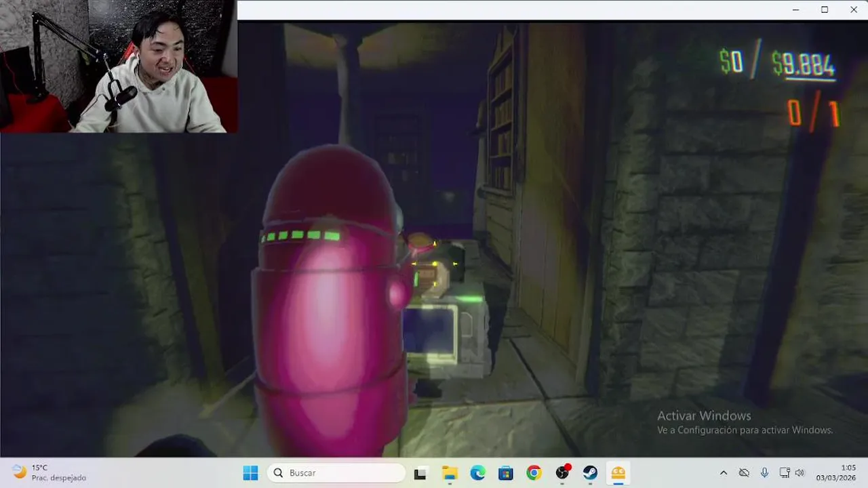Click the $9.884 goal amount

[803, 65]
